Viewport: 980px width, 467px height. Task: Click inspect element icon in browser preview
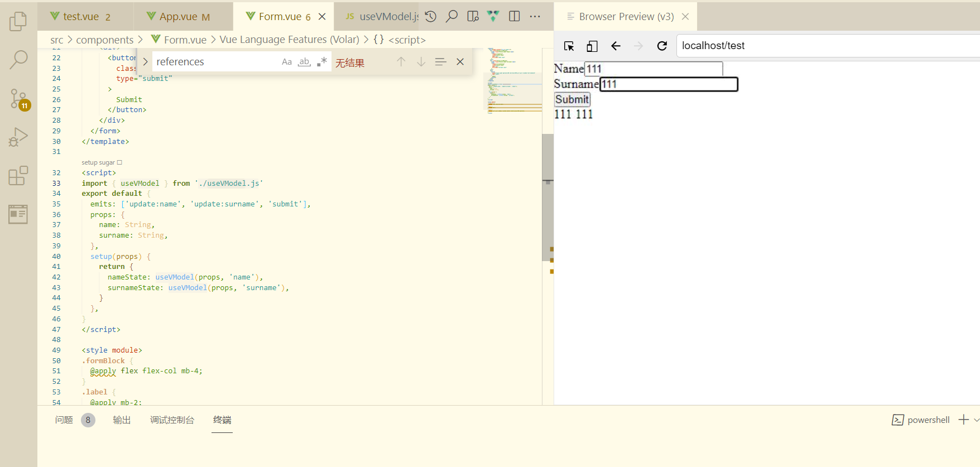(x=569, y=46)
